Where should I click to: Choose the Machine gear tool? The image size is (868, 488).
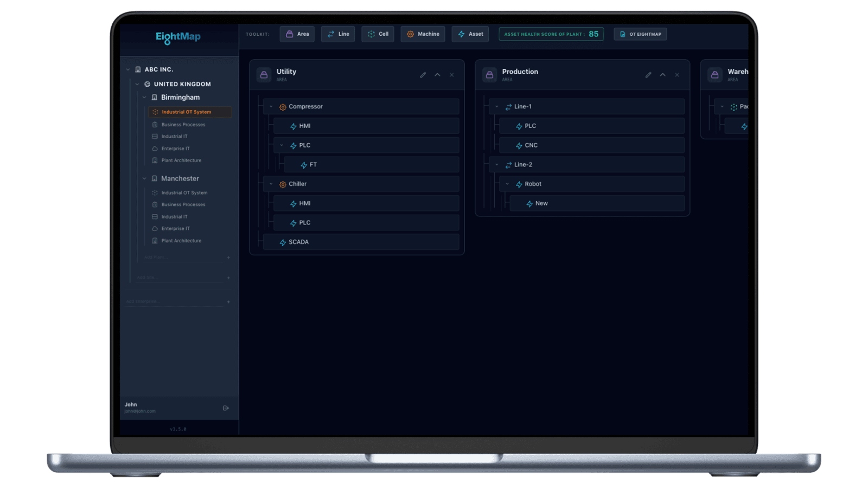tap(423, 34)
